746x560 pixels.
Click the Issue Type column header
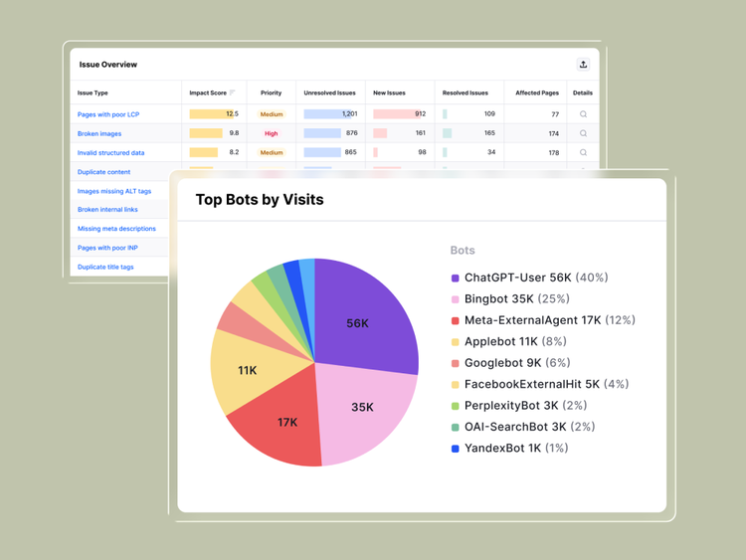pos(93,93)
